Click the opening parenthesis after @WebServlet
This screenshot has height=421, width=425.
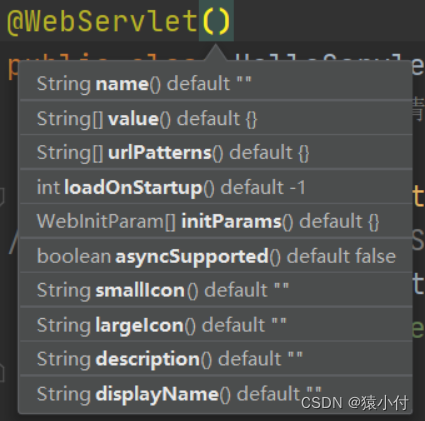pyautogui.click(x=208, y=21)
